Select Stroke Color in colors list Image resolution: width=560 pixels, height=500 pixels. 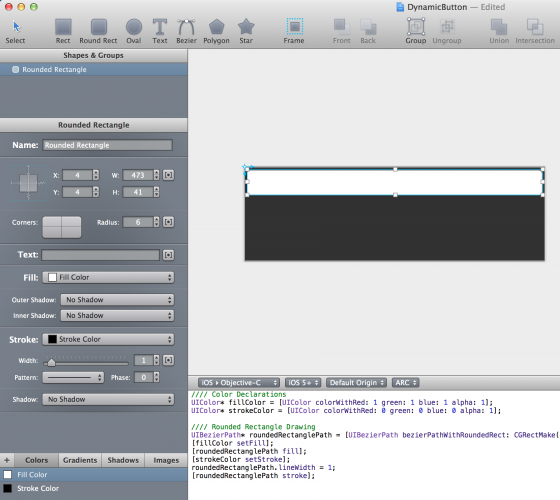click(94, 488)
